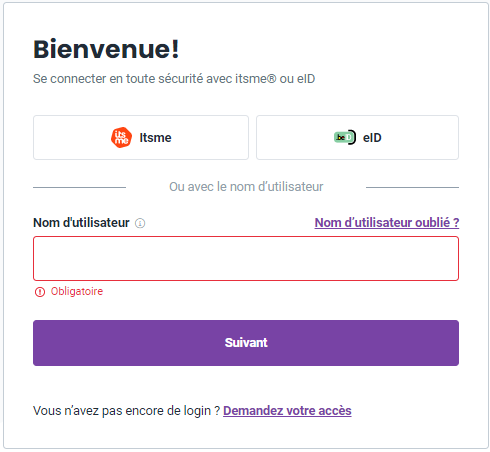Click the Vous n'avez pas encore de login text
This screenshot has width=490, height=452.
coord(126,411)
